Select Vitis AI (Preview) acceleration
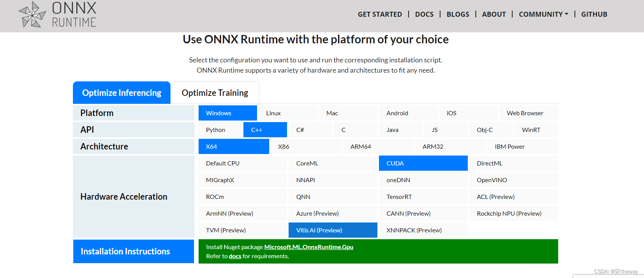 (333, 230)
